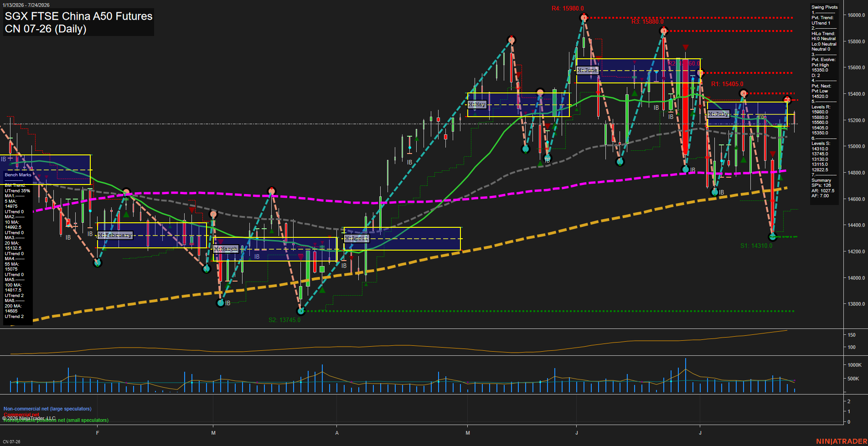Click the swing pivot low marker at S1
Screen dimensions: 868x446
click(772, 236)
